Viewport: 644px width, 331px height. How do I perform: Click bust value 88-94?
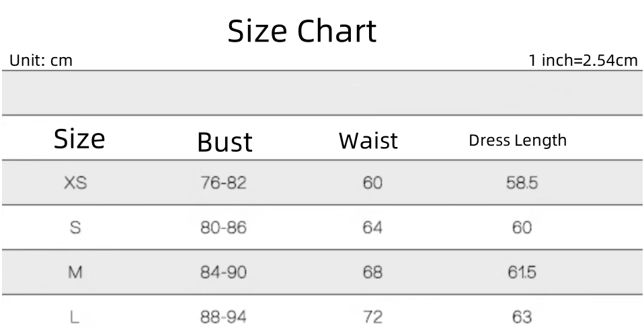(224, 317)
